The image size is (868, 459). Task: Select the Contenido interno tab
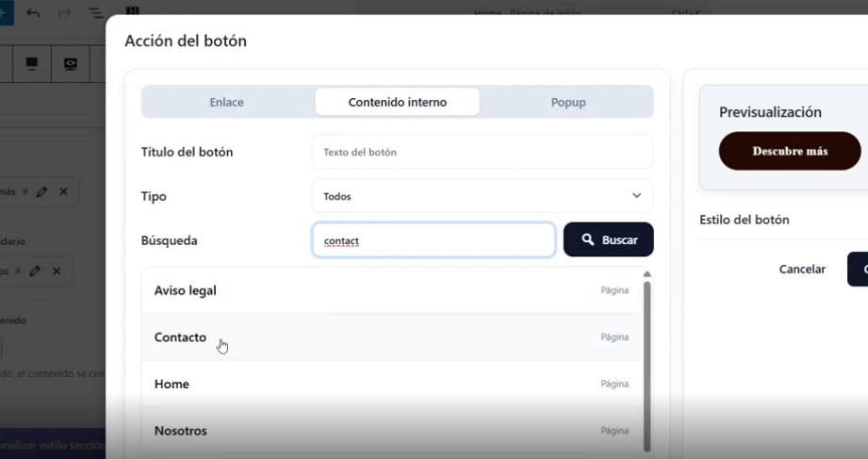click(397, 102)
